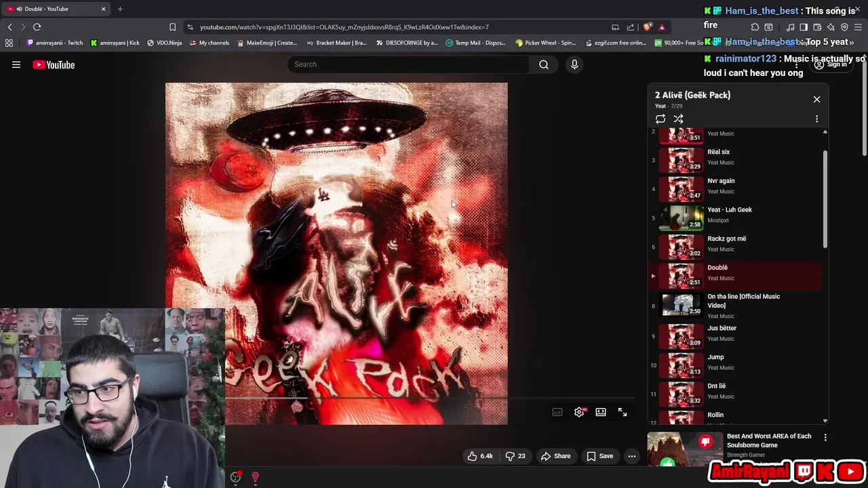Open My channels bookmark

click(x=210, y=43)
